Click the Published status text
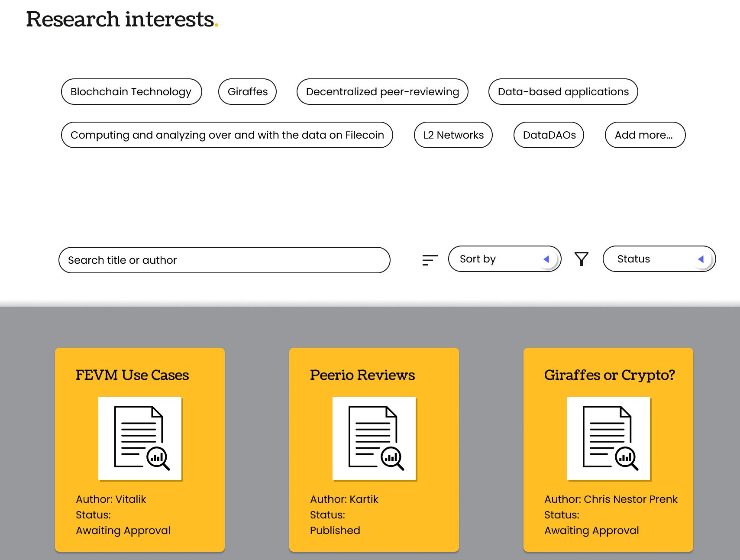The width and height of the screenshot is (740, 560). [335, 530]
